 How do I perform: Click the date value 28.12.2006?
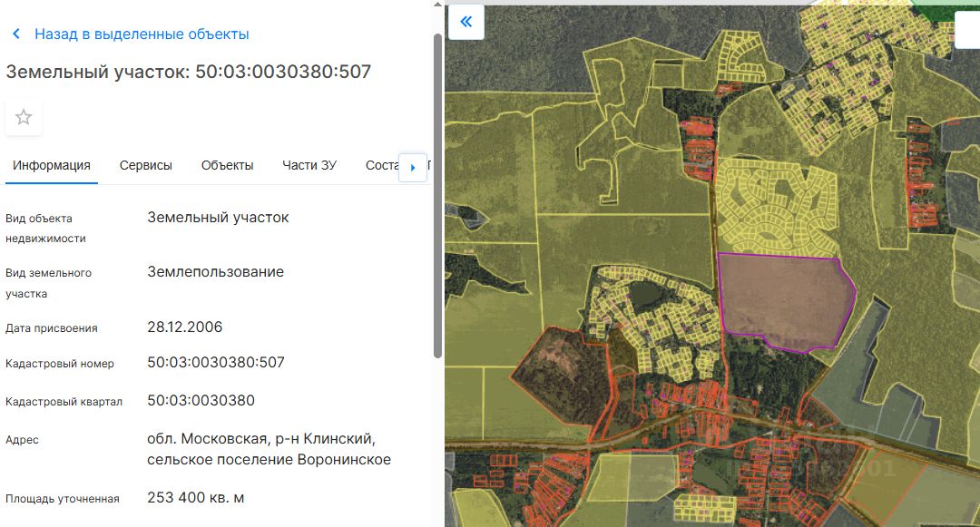[184, 327]
